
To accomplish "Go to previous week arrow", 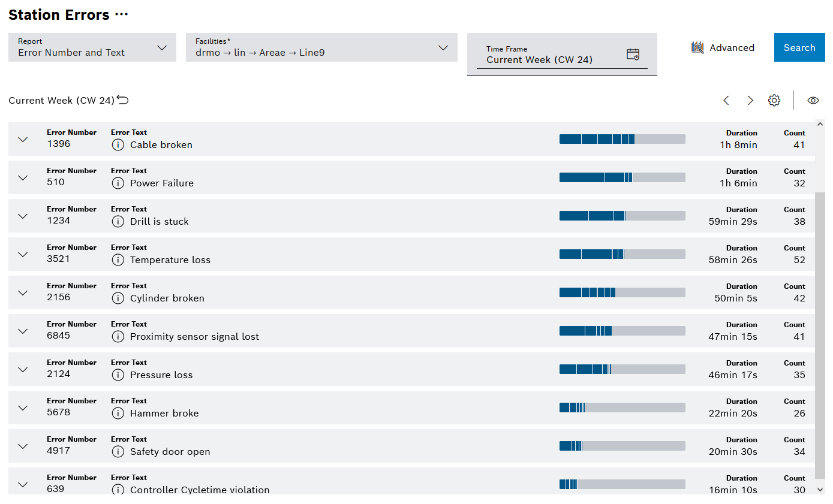I will (726, 101).
